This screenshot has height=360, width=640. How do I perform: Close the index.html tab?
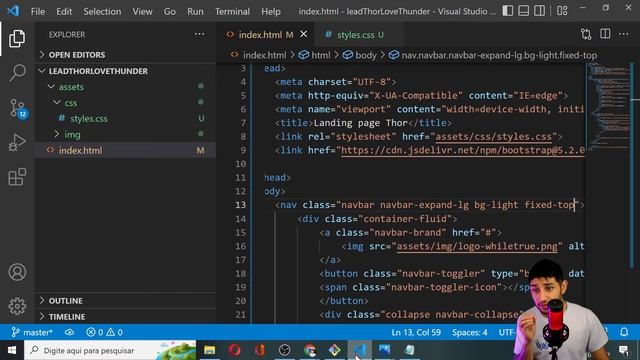304,34
